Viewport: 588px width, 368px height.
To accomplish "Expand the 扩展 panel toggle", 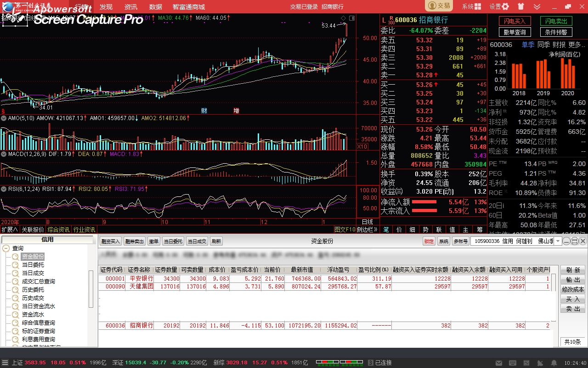I will point(10,230).
